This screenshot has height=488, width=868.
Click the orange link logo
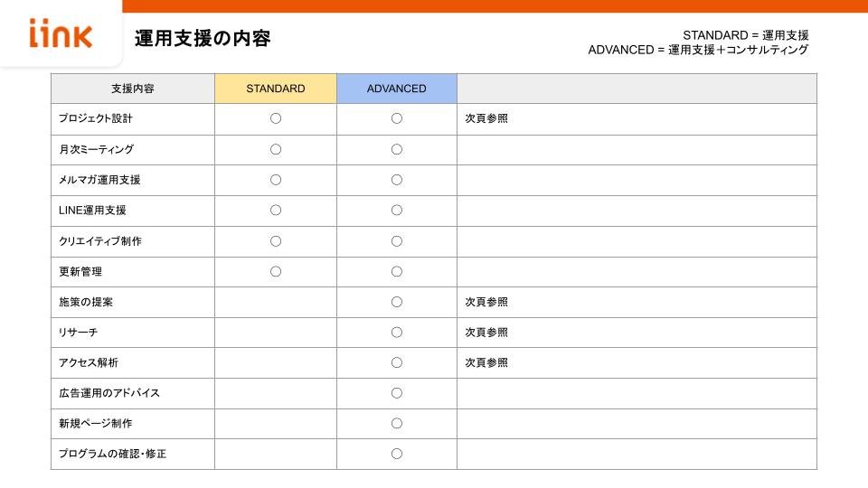click(61, 33)
